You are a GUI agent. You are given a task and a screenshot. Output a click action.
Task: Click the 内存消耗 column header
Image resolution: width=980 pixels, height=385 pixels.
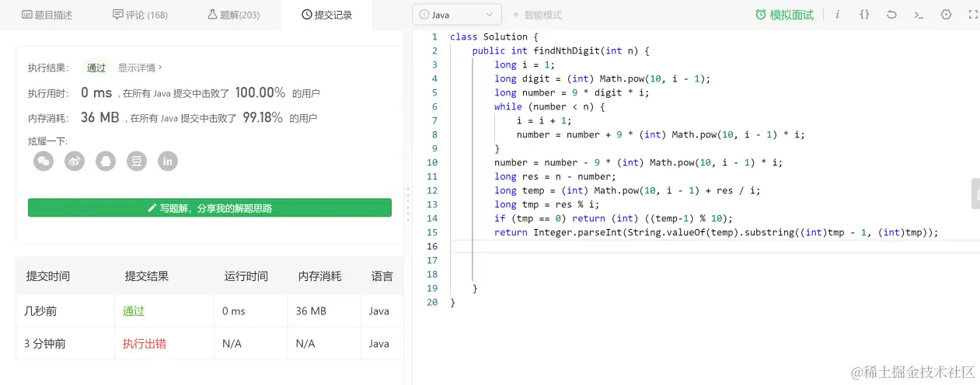(320, 276)
